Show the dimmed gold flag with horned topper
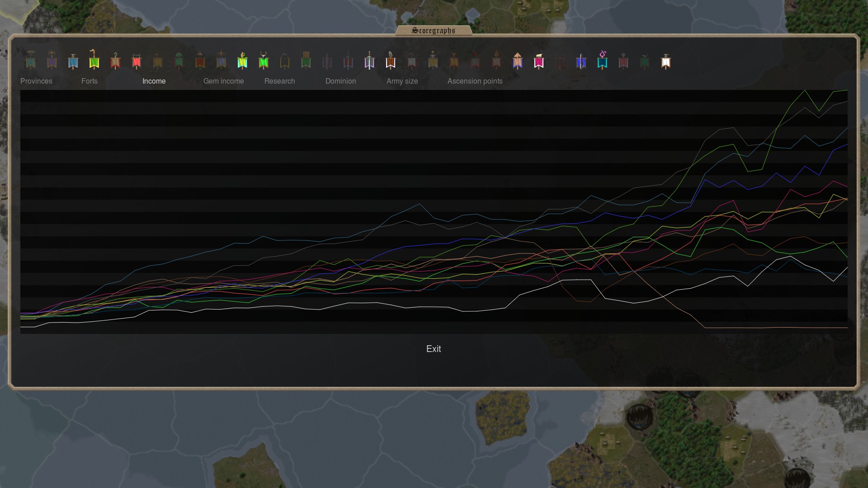 click(454, 61)
